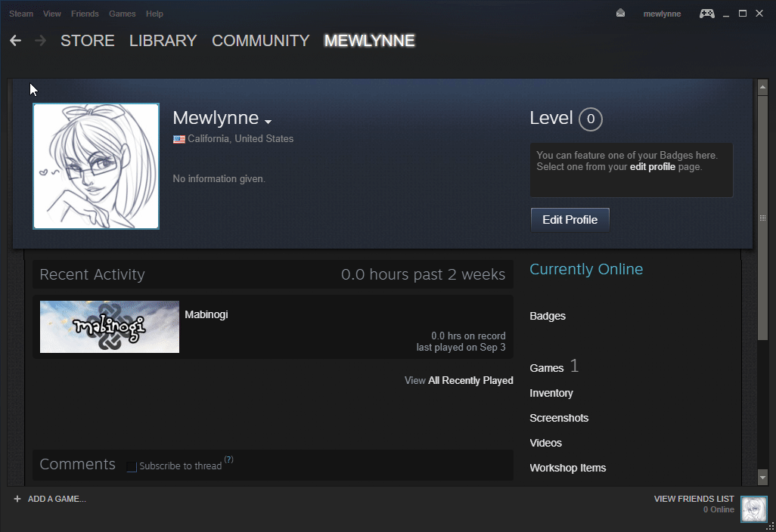Click the Steam home icon in title bar
Image resolution: width=776 pixels, height=532 pixels.
tap(20, 13)
